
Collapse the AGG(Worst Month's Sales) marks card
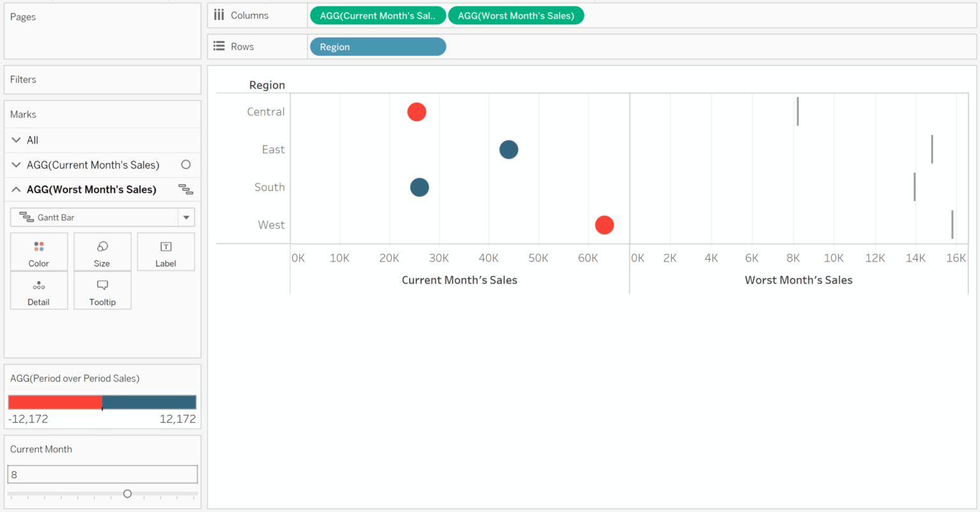coord(15,189)
